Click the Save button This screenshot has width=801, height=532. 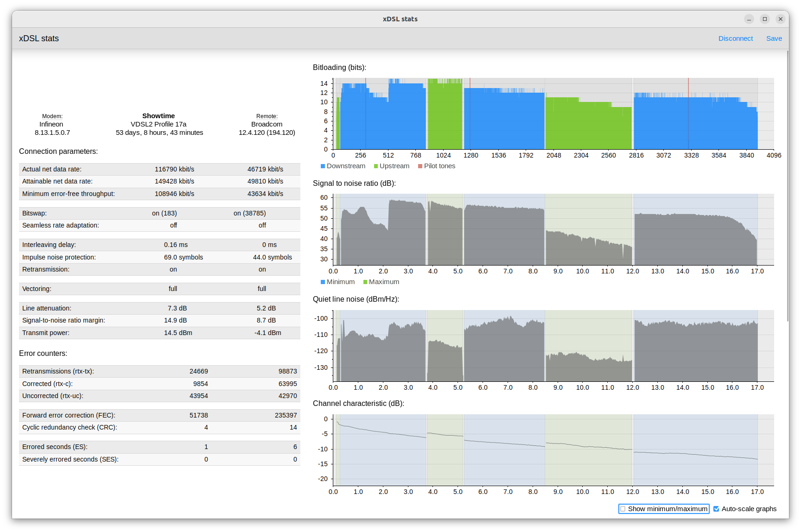pos(774,38)
